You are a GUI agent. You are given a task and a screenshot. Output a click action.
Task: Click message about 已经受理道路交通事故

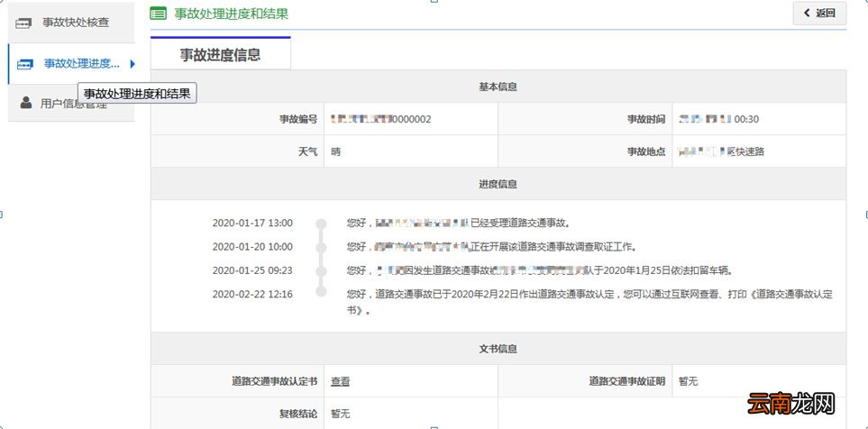coord(459,224)
